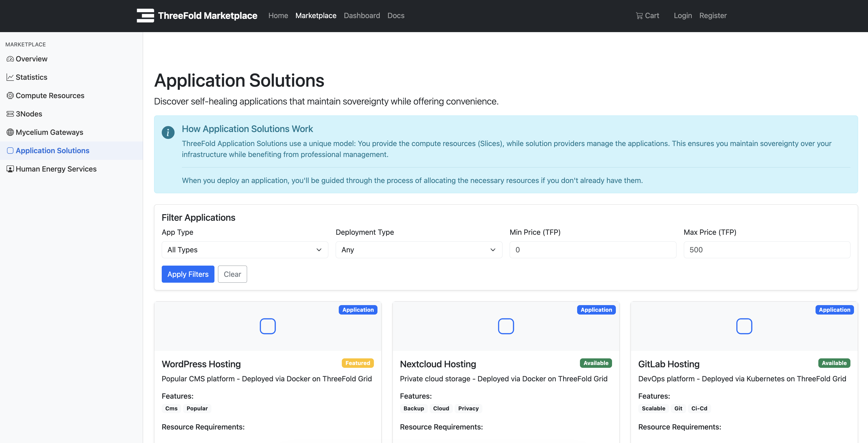Screen dimensions: 868x443
Task: Click the Application badge on the WordPress card
Action: point(358,310)
